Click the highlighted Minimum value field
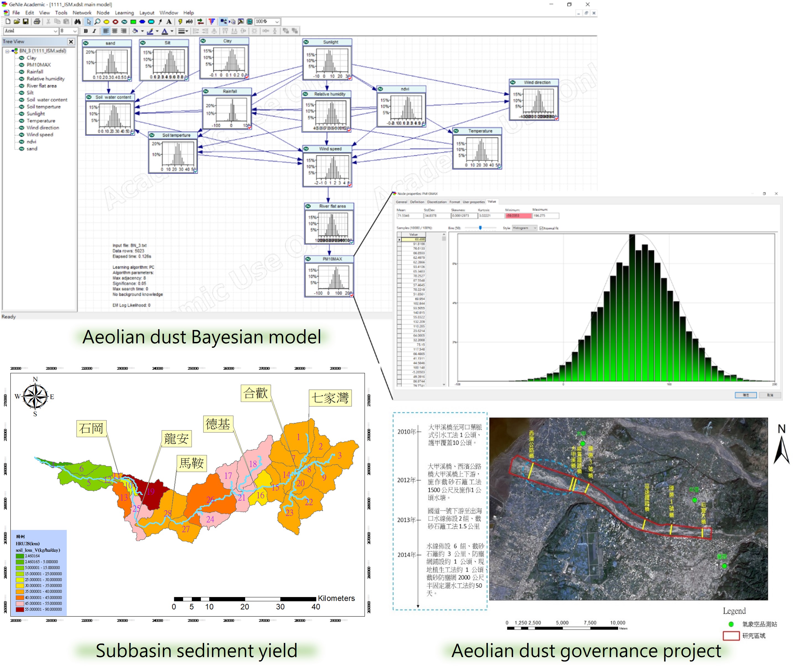Screen dimensions: 795x672 point(518,216)
